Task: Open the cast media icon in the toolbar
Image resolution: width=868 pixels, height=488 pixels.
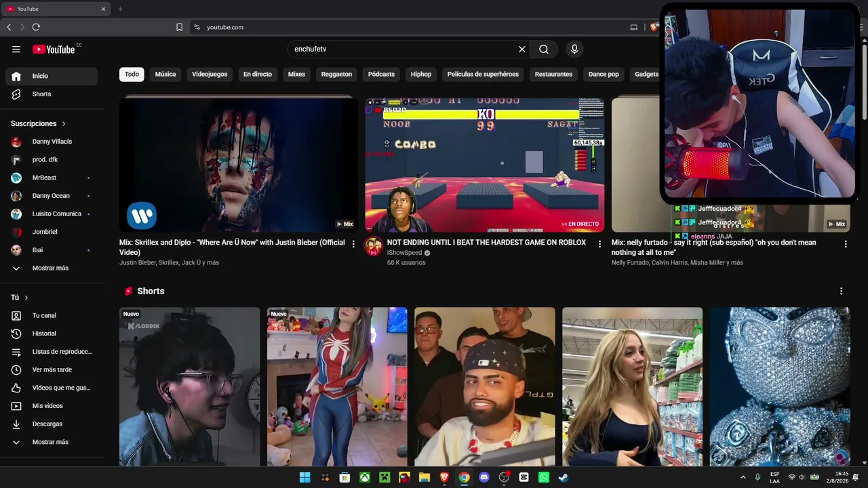Action: (x=634, y=27)
